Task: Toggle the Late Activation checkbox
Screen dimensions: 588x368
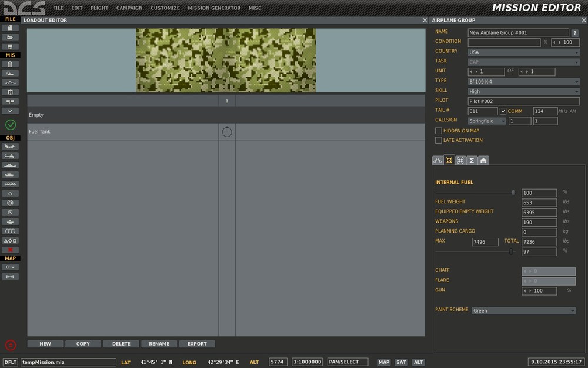Action: (x=439, y=140)
